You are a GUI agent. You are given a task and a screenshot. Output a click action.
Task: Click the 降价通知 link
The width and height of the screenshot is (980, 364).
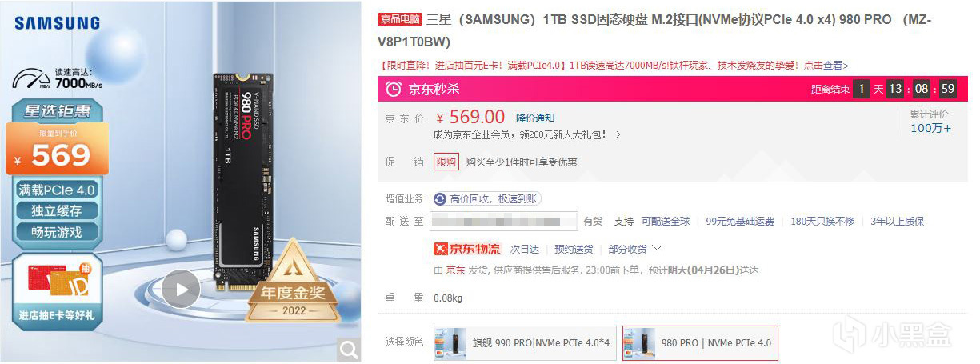click(536, 118)
